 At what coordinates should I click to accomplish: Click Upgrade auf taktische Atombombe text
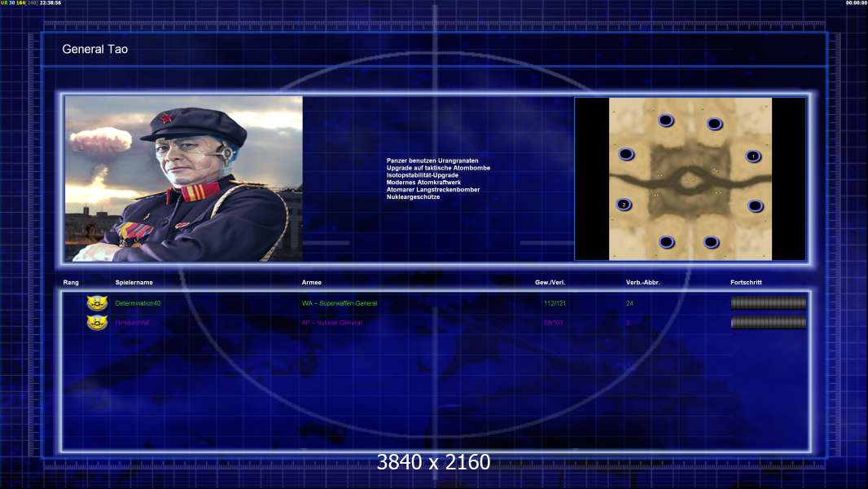(x=438, y=168)
